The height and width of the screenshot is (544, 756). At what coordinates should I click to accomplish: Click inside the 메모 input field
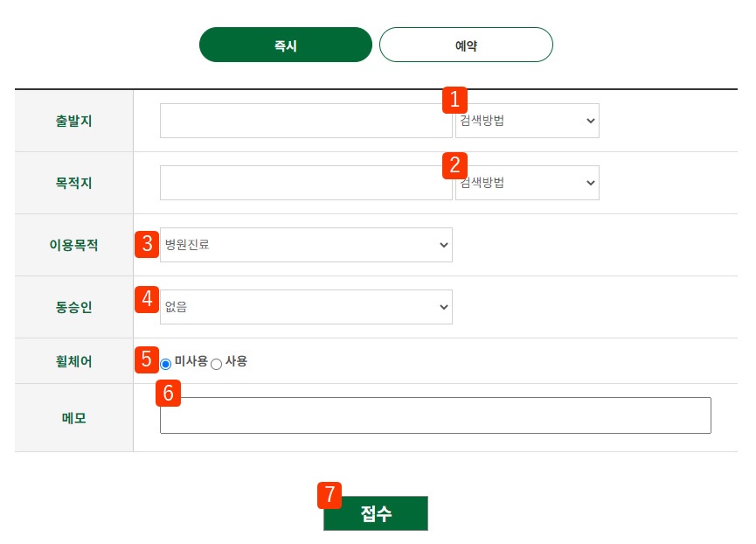(435, 415)
